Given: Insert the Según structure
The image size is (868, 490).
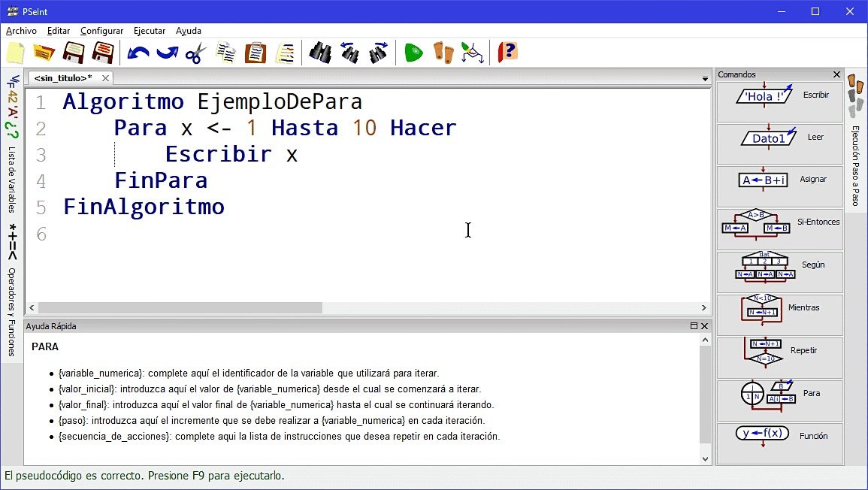Looking at the screenshot, I should (779, 272).
